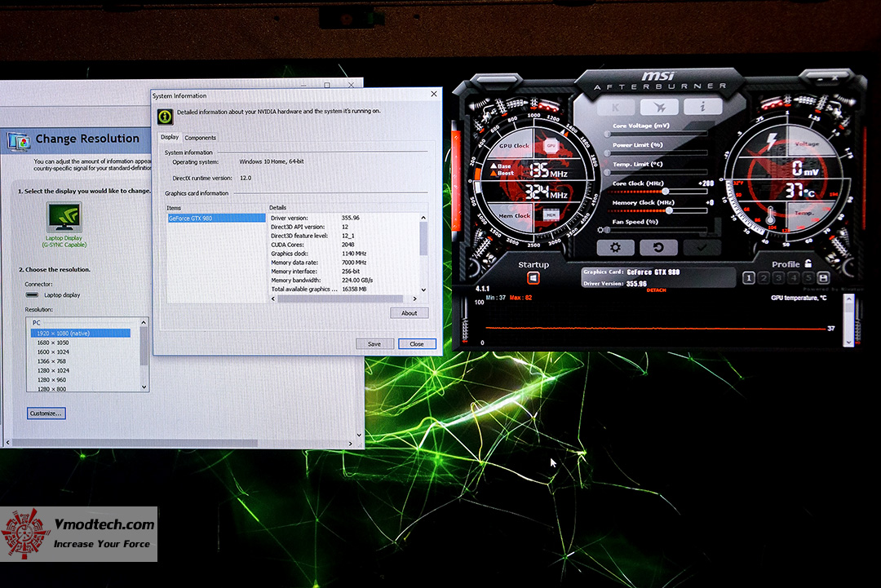Click the Graphics clock 1140 MHz row
Screen dimensions: 881x588
(344, 254)
